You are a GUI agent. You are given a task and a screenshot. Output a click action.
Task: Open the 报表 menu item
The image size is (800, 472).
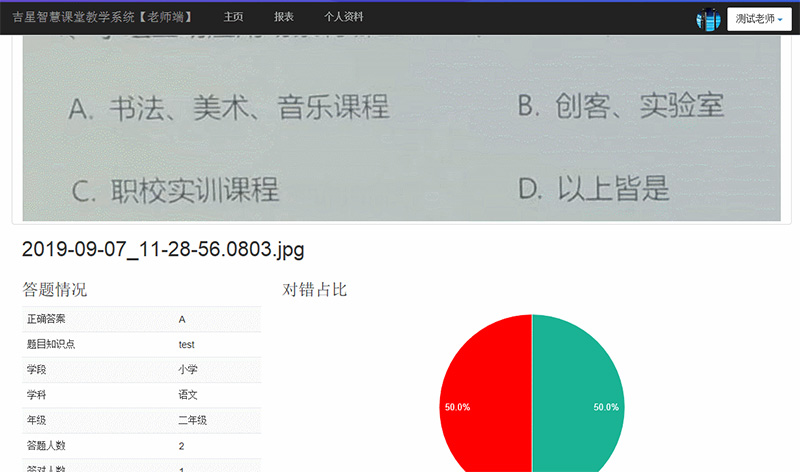click(x=284, y=17)
